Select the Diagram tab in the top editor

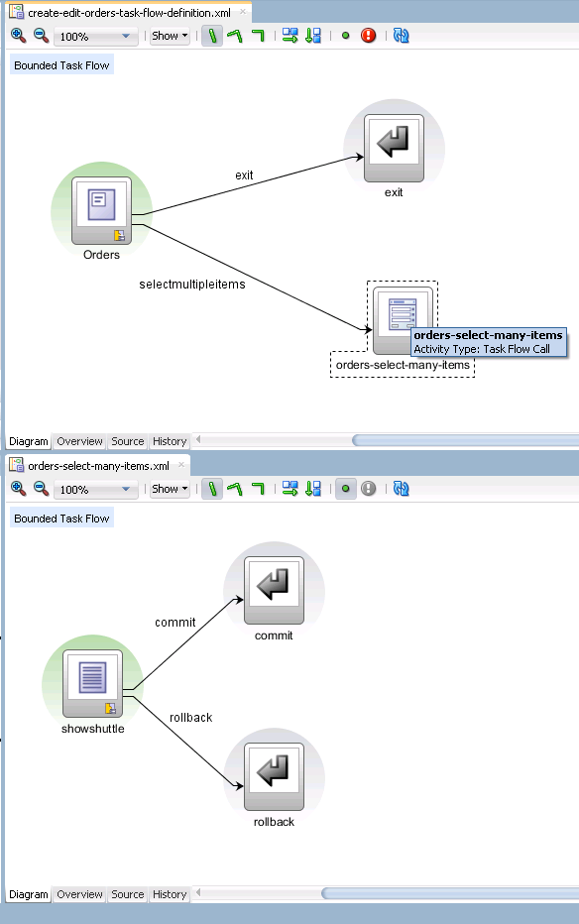pos(29,441)
